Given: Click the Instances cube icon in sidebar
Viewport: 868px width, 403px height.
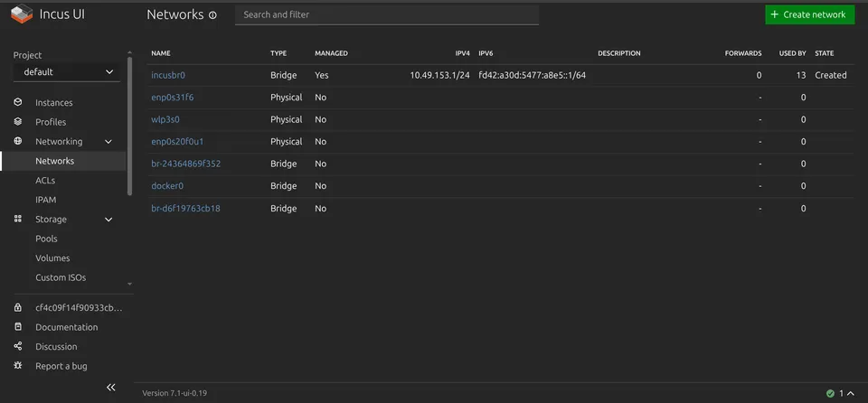Looking at the screenshot, I should (18, 102).
